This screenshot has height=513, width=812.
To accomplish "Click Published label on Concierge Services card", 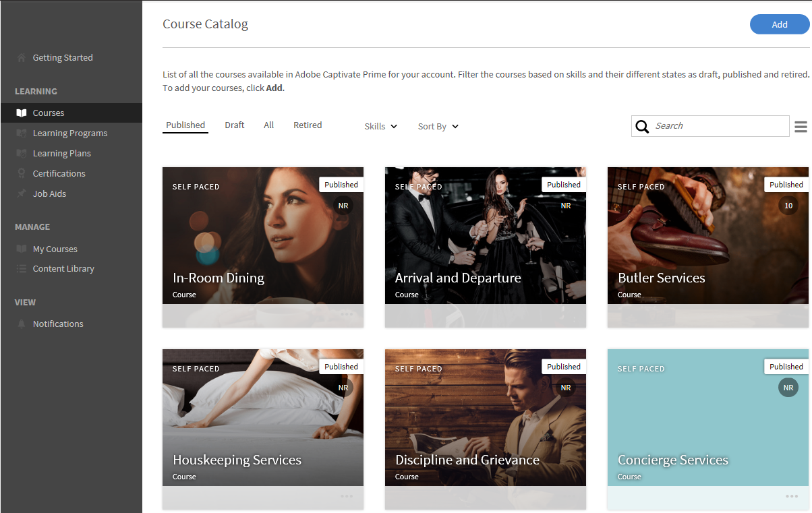I will pyautogui.click(x=786, y=367).
